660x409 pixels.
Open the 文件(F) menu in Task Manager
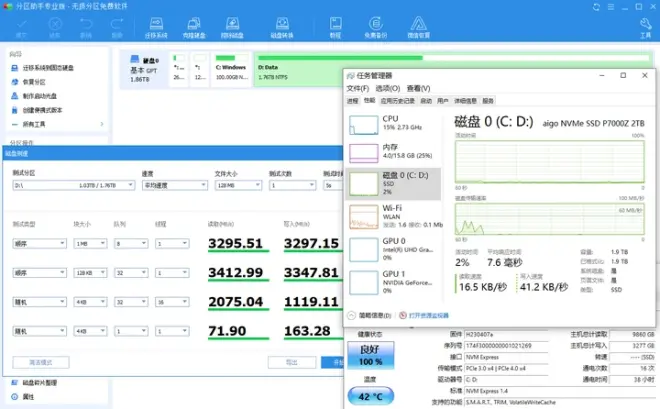point(356,88)
